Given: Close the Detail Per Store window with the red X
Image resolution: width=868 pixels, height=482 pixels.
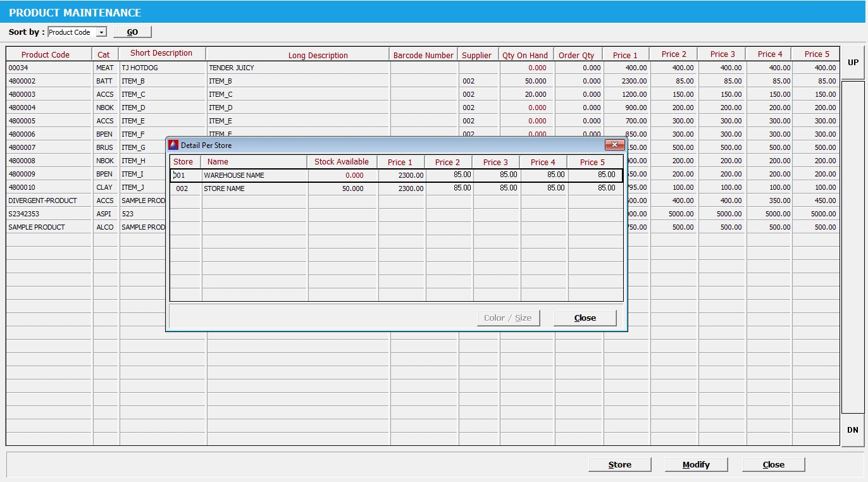Looking at the screenshot, I should pos(614,145).
